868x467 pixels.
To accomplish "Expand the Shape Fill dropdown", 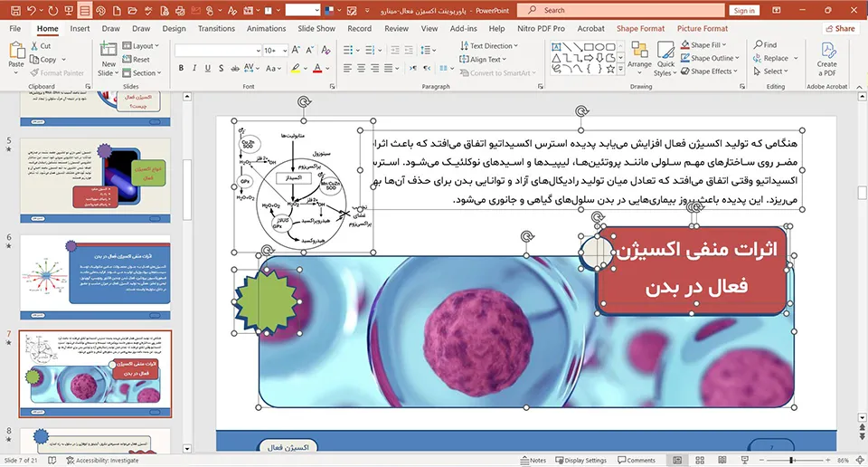I will click(703, 45).
